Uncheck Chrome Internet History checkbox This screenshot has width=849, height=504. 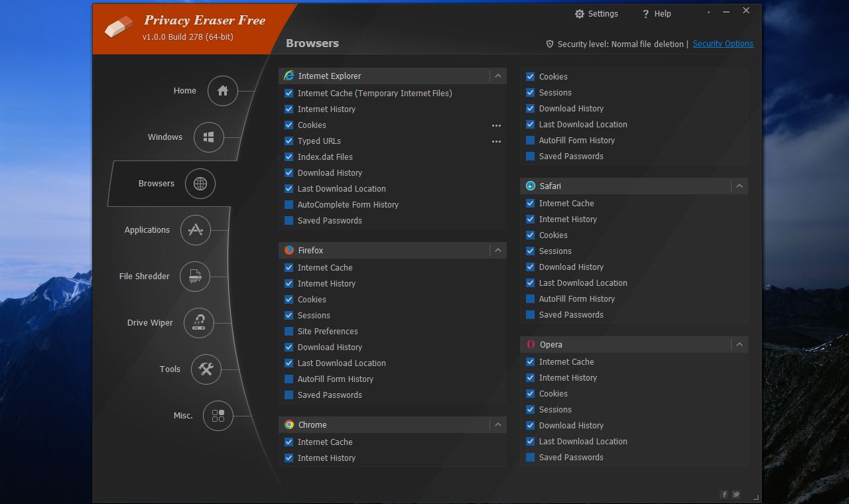click(x=289, y=458)
